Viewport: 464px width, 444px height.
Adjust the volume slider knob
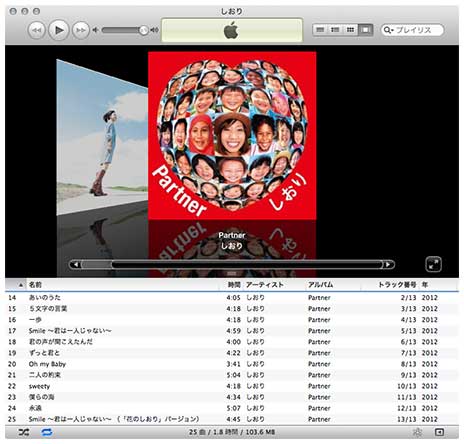tap(143, 30)
